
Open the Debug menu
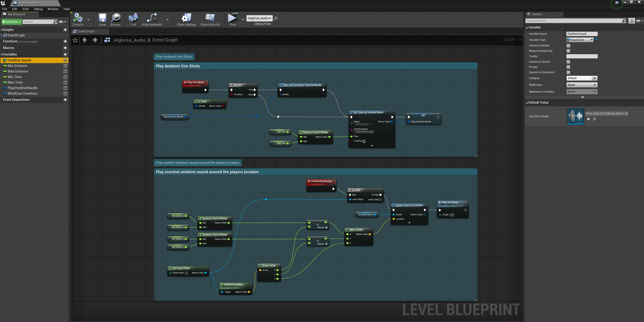point(38,9)
